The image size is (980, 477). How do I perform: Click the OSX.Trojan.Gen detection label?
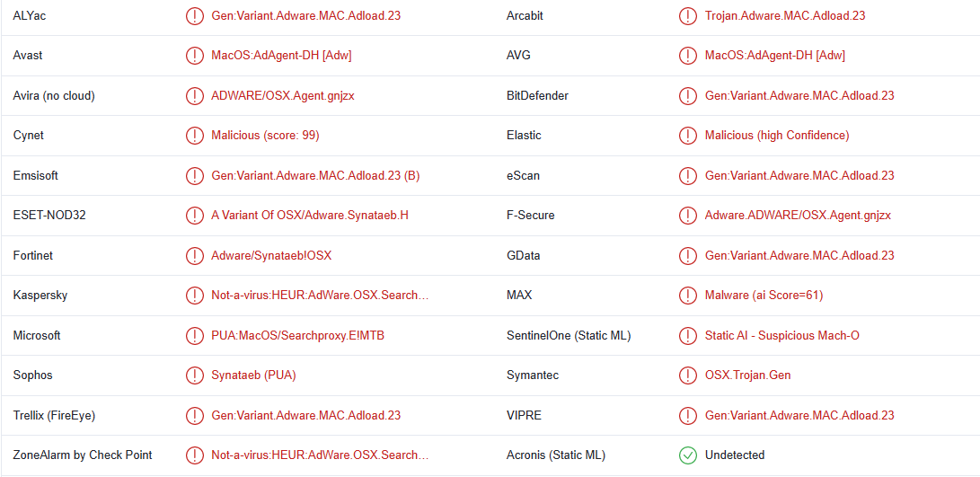pyautogui.click(x=747, y=375)
